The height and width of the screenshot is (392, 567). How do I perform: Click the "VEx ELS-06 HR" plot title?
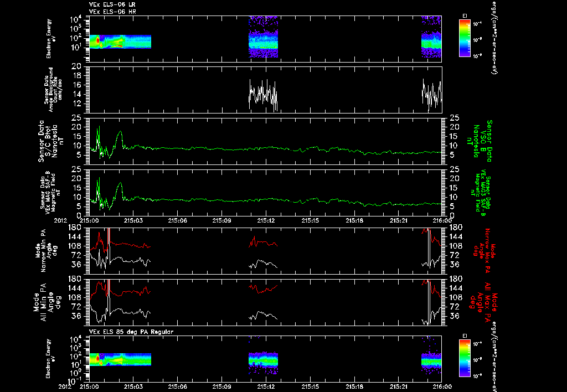click(x=112, y=12)
